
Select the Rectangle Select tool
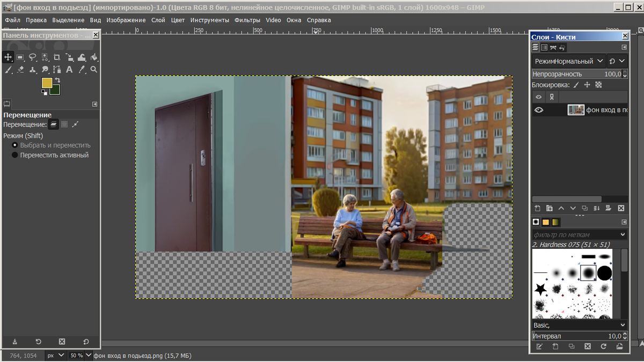pos(20,57)
